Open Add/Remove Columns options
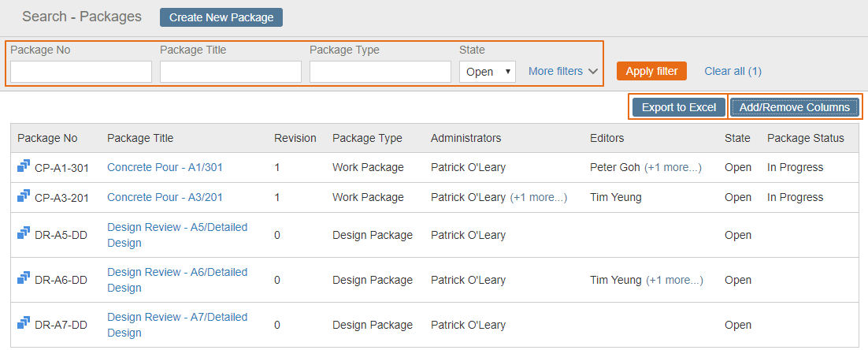This screenshot has width=868, height=350. (795, 107)
